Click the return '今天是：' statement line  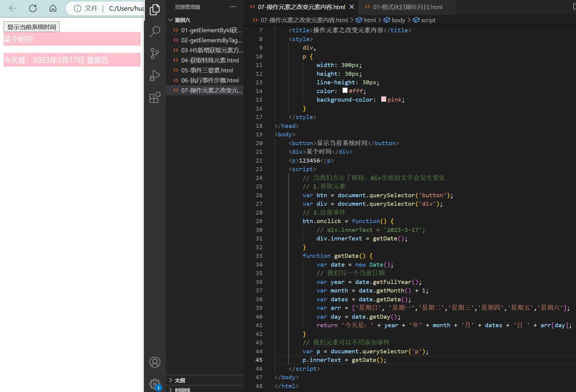tap(444, 325)
